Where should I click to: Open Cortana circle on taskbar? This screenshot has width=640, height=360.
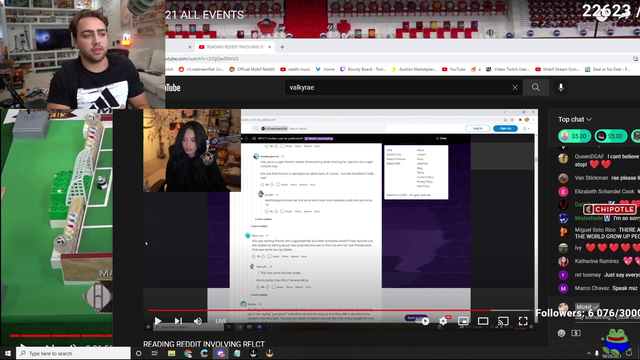138,353
